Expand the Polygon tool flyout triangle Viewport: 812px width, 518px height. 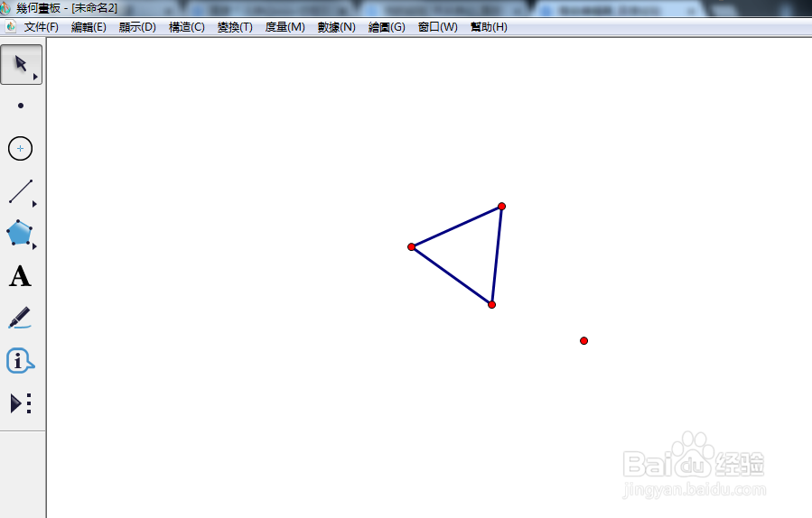point(34,247)
